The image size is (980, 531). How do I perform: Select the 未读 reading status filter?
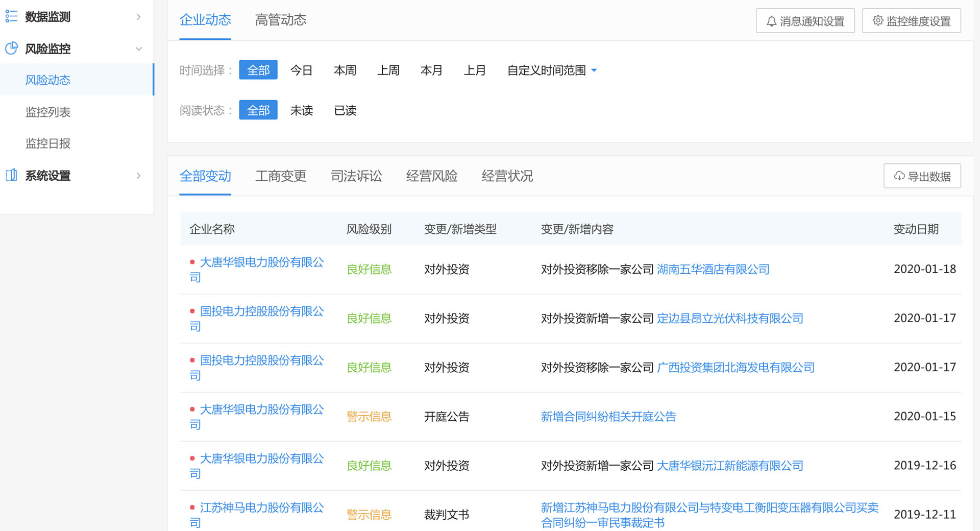(301, 110)
